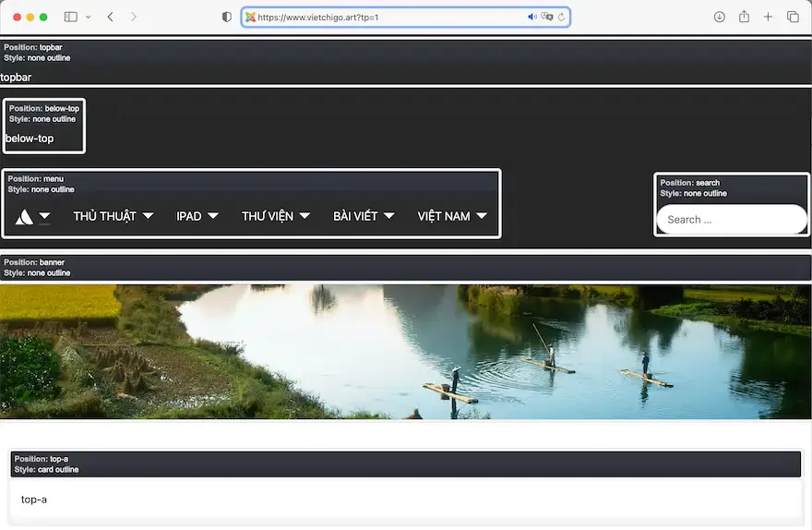Viewport: 812px width, 530px height.
Task: Show the tab overview
Action: [x=793, y=17]
